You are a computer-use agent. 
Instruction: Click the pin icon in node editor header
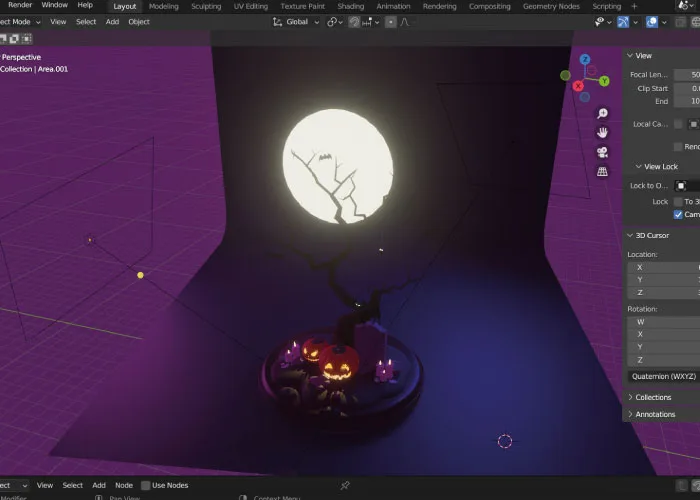pyautogui.click(x=345, y=485)
